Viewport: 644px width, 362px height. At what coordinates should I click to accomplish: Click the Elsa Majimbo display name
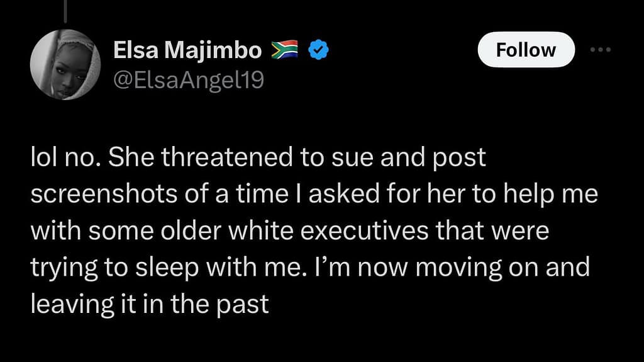click(187, 50)
